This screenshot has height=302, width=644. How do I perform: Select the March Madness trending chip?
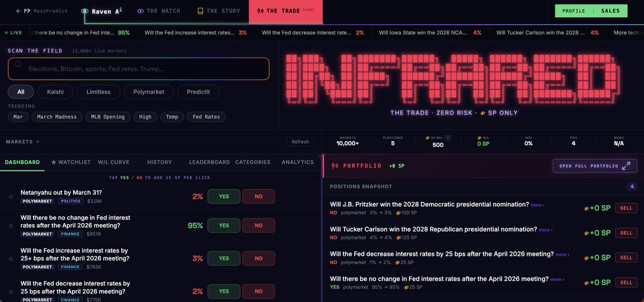57,116
